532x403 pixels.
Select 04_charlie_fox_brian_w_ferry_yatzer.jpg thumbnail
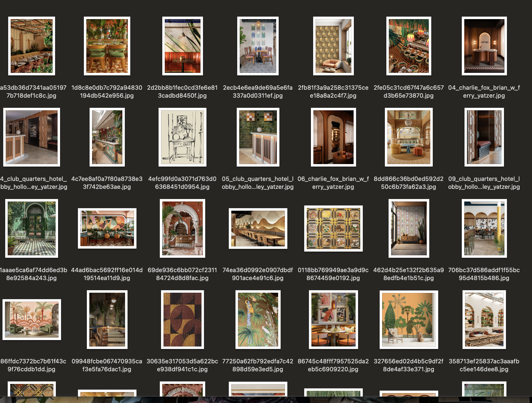[x=484, y=46]
